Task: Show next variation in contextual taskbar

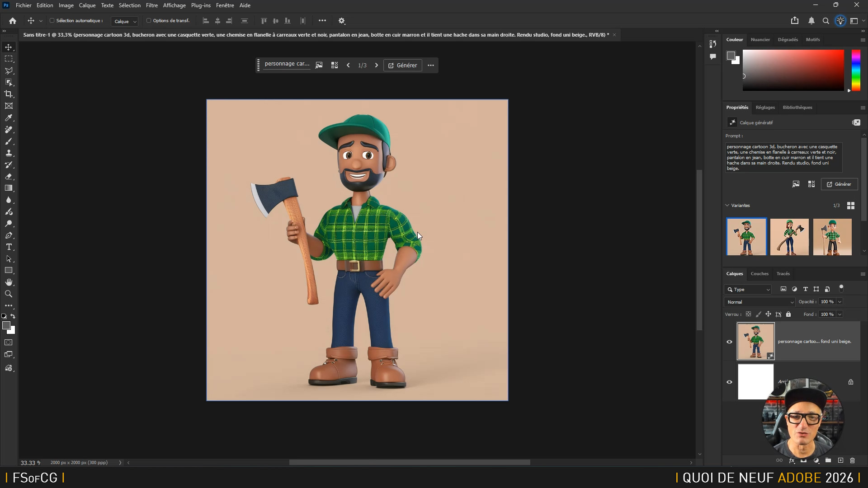Action: click(376, 65)
